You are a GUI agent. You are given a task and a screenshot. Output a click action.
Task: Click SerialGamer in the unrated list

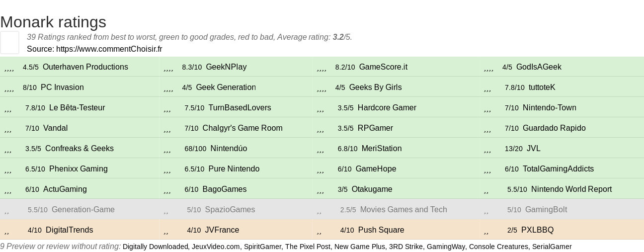[x=552, y=247]
